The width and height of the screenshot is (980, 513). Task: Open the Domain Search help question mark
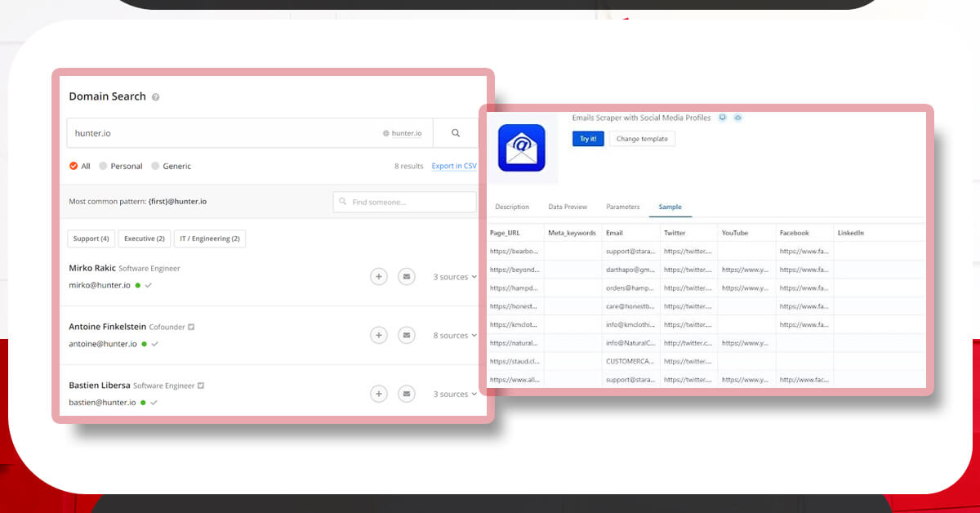pos(155,97)
